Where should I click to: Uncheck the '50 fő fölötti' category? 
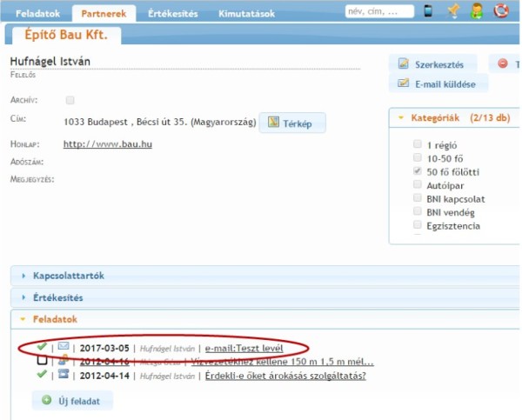pyautogui.click(x=418, y=171)
